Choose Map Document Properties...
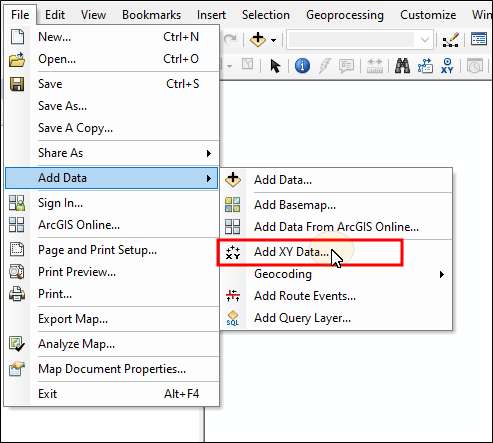 [112, 369]
